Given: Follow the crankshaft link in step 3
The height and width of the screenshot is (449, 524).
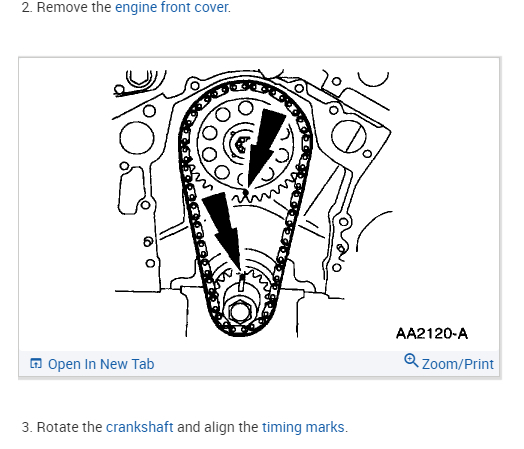Looking at the screenshot, I should (140, 427).
